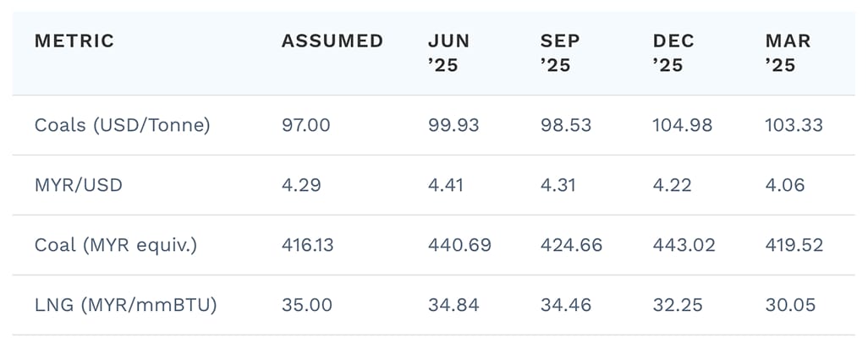Click the METRIC column header
This screenshot has height=349, width=868.
pyautogui.click(x=74, y=41)
